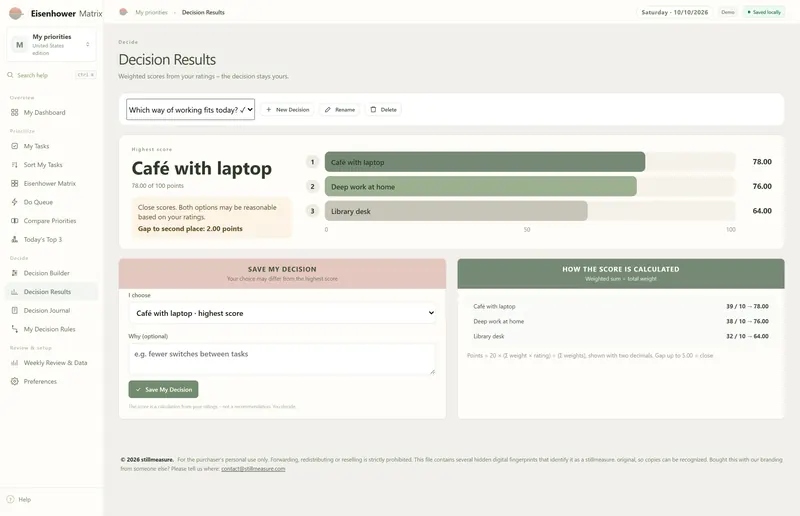
Task: Click the Weekly Review bar chart icon
Action: click(x=14, y=363)
